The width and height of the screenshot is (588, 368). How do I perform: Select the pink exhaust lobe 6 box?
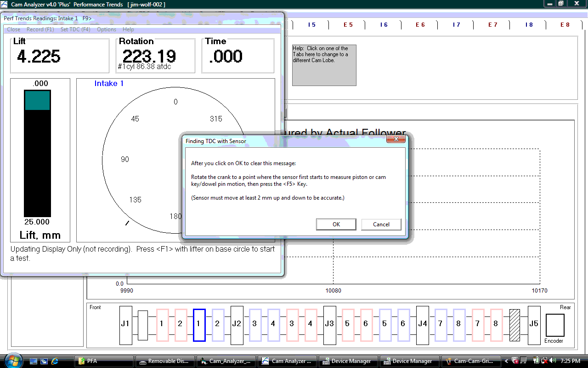point(367,325)
